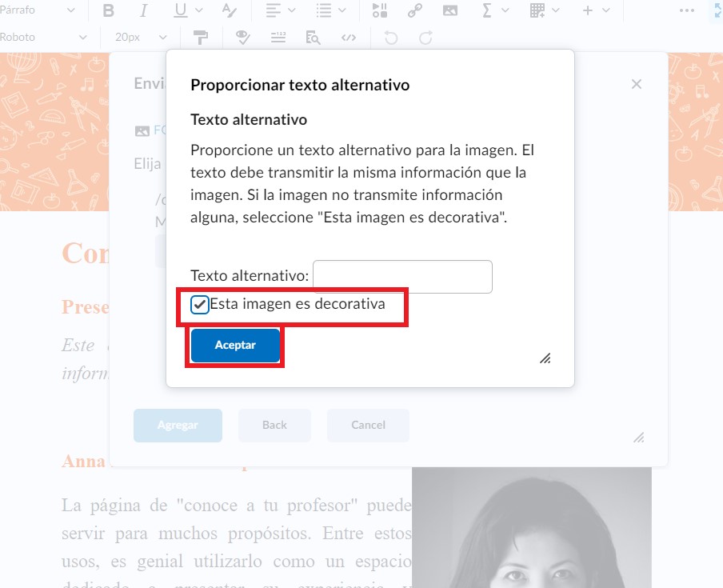The width and height of the screenshot is (723, 588).
Task: Click the Cancel button in background dialog
Action: [368, 425]
